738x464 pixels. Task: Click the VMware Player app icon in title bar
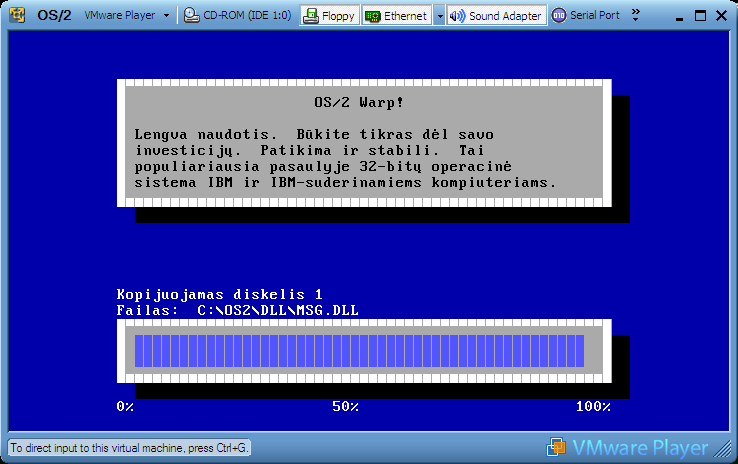(x=17, y=15)
